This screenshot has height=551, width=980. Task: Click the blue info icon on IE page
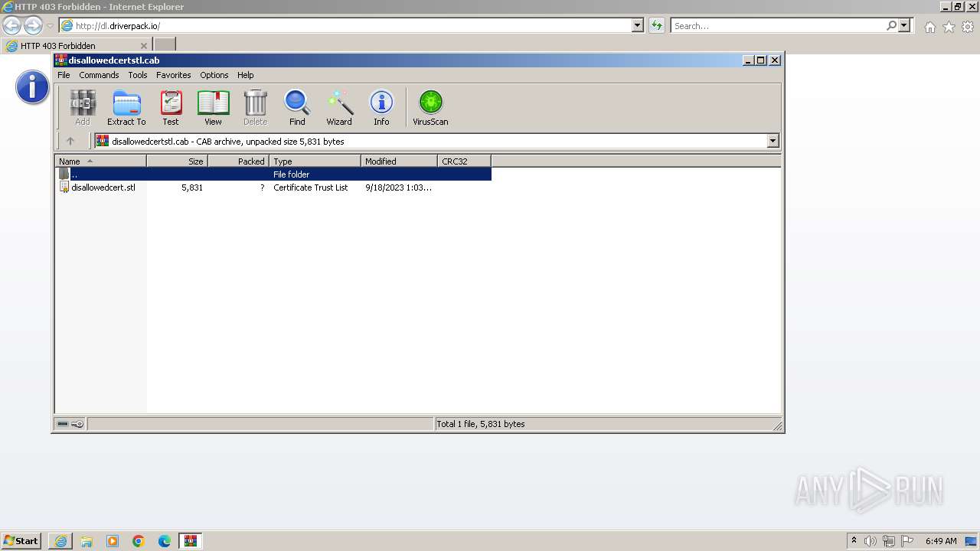32,87
